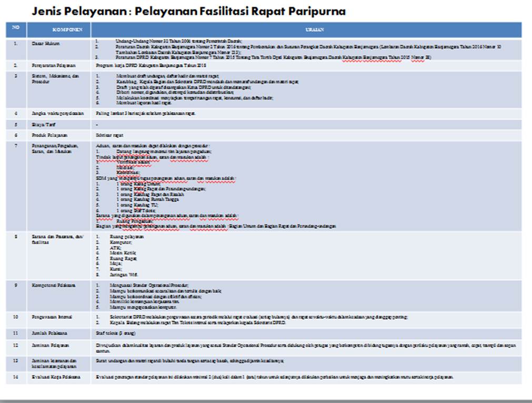
Task: Select the 'KOMPONEN' column header
Action: 59,30
